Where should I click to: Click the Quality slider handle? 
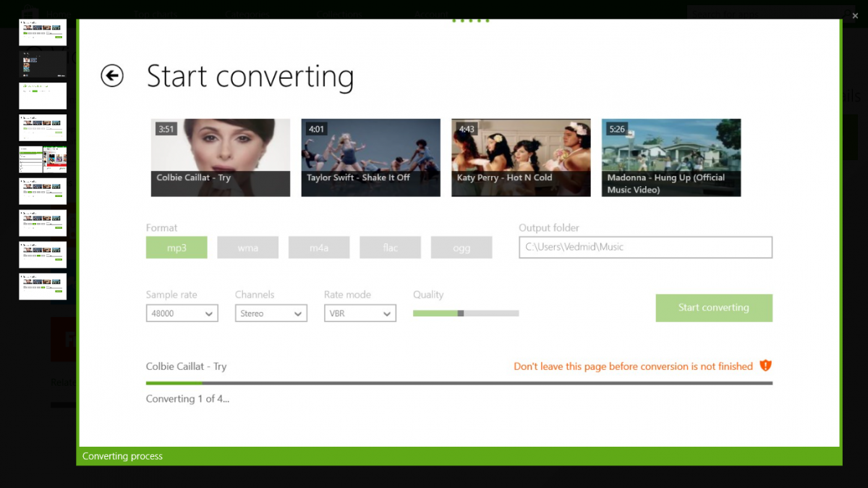[461, 314]
